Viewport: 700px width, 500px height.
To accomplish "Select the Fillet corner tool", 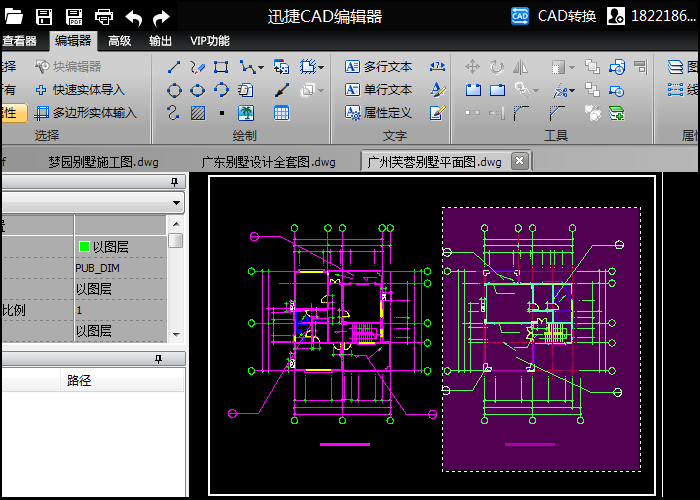I will (521, 113).
